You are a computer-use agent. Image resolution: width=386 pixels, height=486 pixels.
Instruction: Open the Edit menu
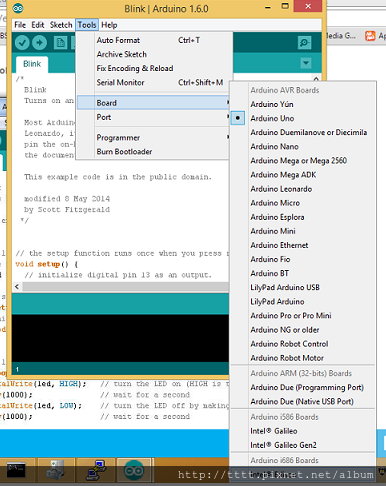[38, 25]
